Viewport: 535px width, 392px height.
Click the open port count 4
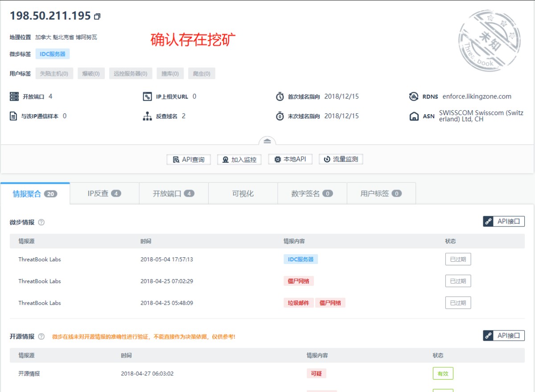(50, 96)
